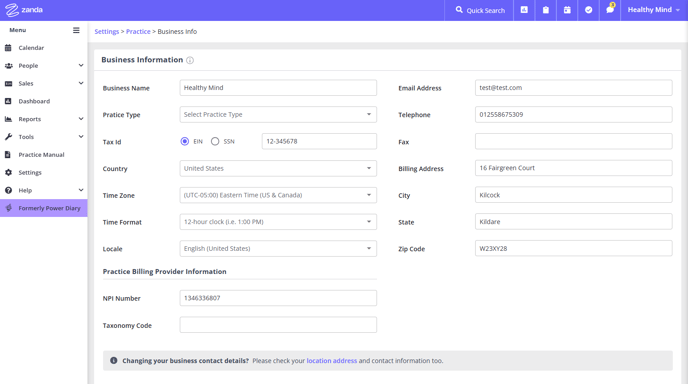Screen dimensions: 688x384
Task: Click the Zanda logo
Action: 24,10
